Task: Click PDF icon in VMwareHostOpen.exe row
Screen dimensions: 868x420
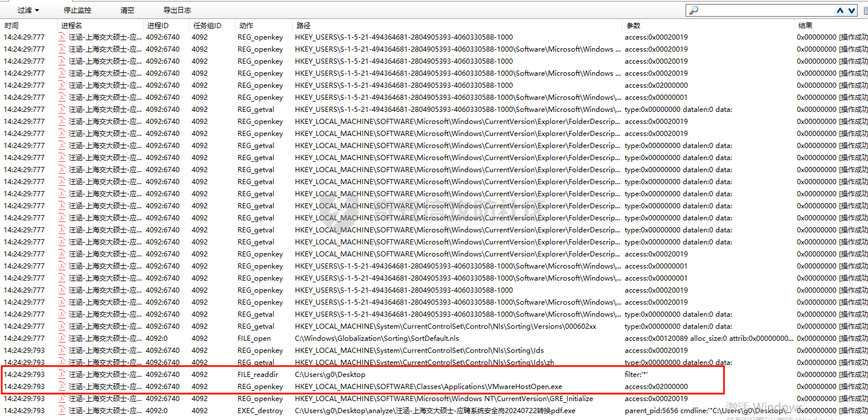Action: click(63, 387)
